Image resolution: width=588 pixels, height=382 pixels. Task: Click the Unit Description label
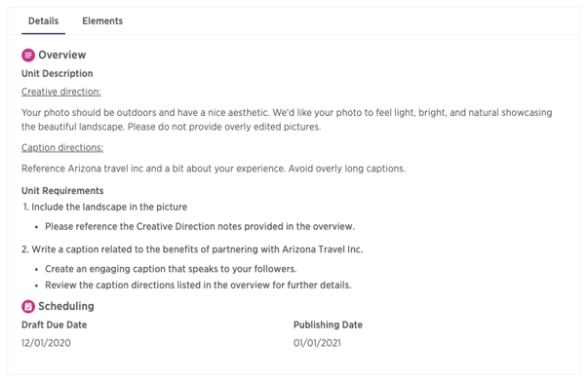pos(57,73)
